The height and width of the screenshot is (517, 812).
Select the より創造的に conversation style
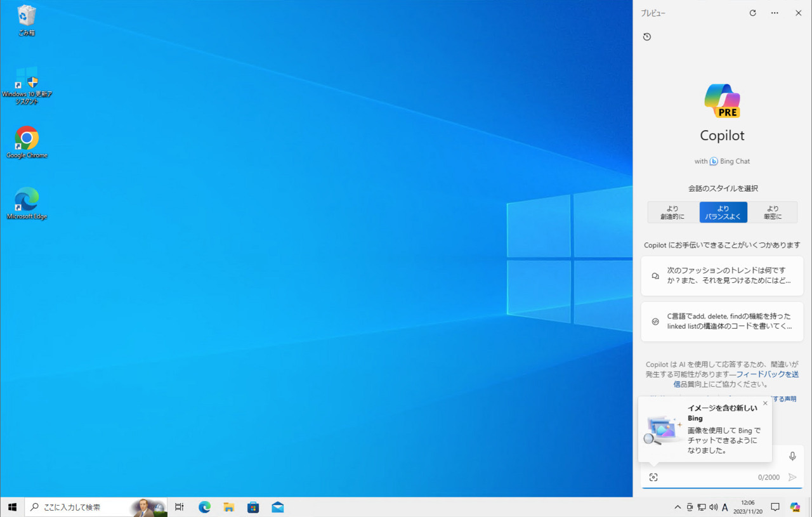click(672, 213)
